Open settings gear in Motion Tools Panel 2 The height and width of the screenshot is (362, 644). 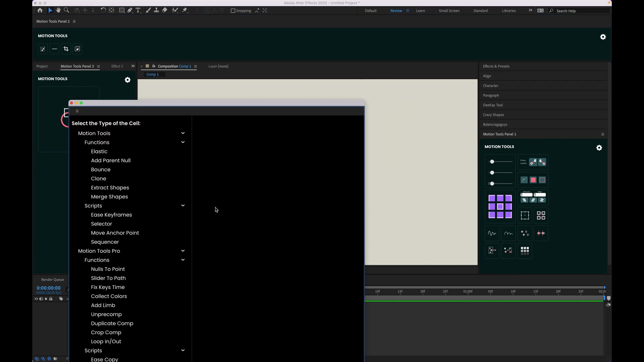603,37
